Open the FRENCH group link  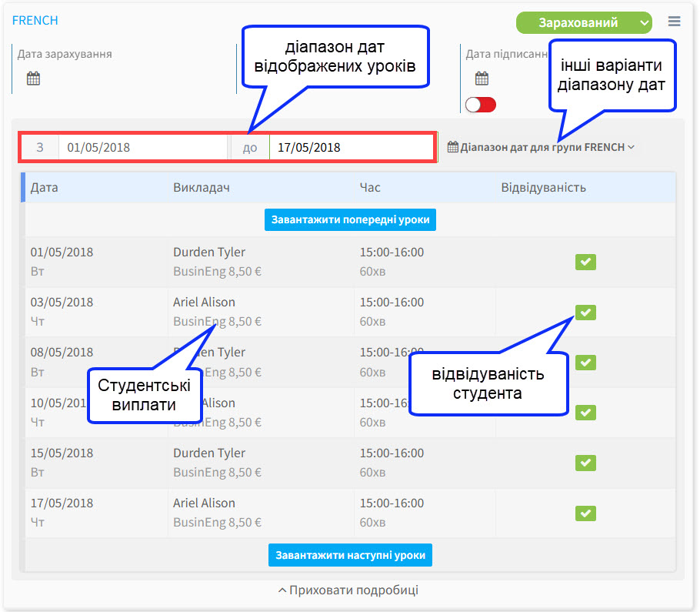click(35, 21)
